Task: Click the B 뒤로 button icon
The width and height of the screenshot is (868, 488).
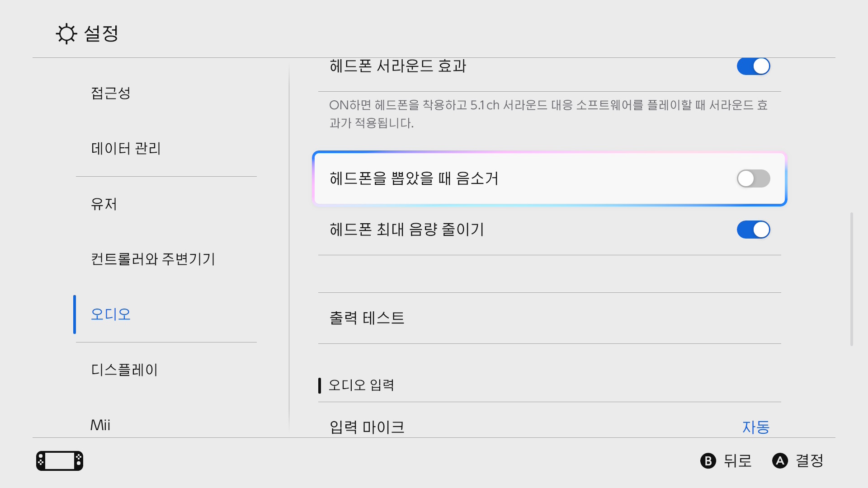Action: tap(708, 461)
